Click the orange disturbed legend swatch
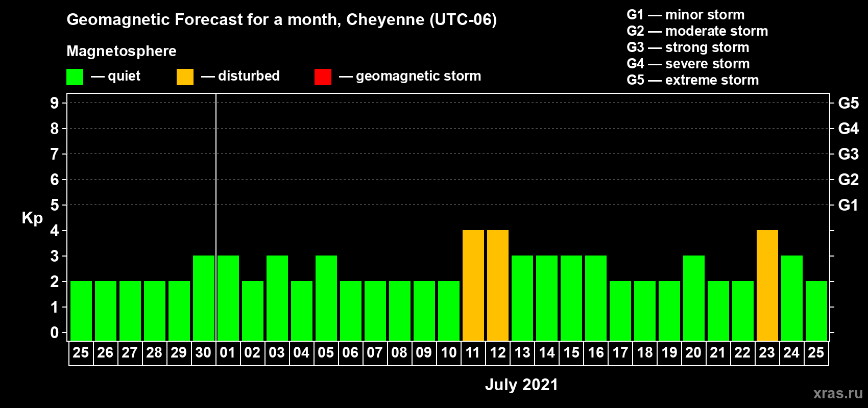 click(x=185, y=77)
